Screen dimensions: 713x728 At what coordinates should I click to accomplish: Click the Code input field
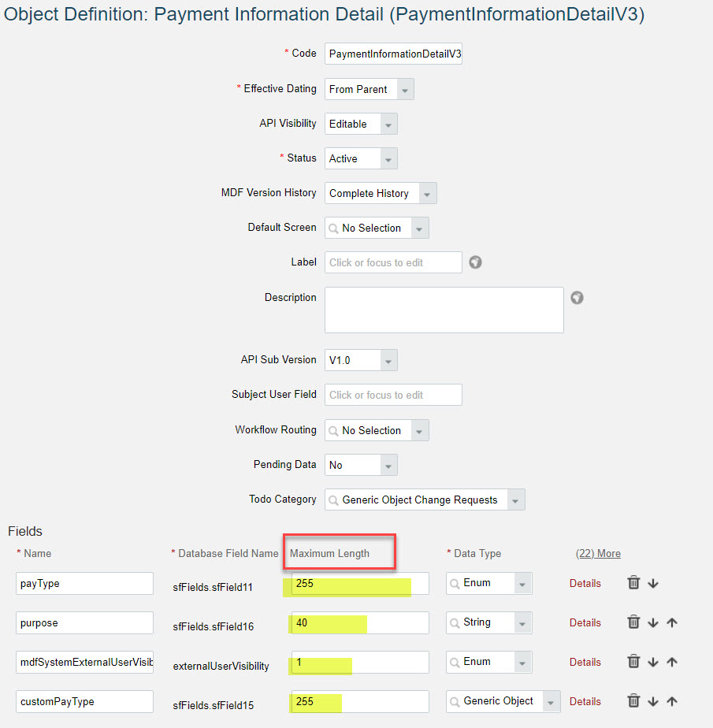393,54
